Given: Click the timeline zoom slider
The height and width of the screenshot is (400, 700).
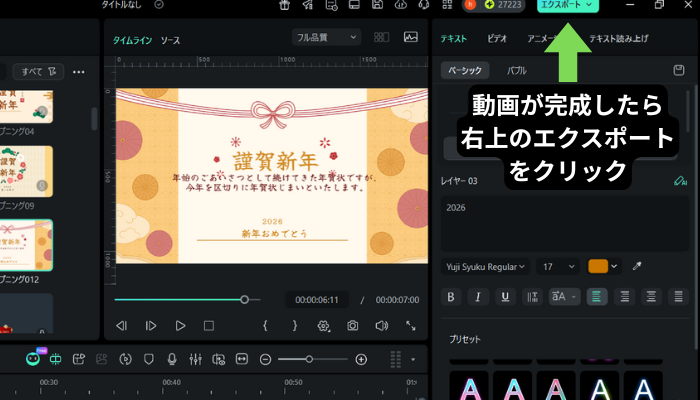Looking at the screenshot, I should [x=312, y=359].
